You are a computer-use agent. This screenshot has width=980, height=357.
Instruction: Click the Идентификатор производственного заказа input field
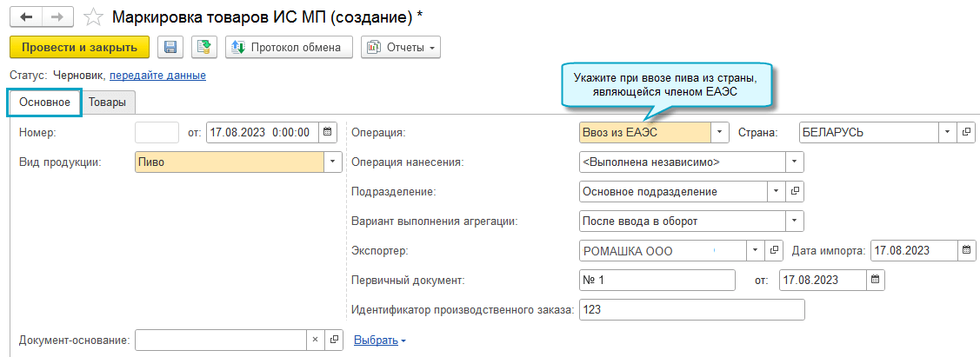click(691, 309)
